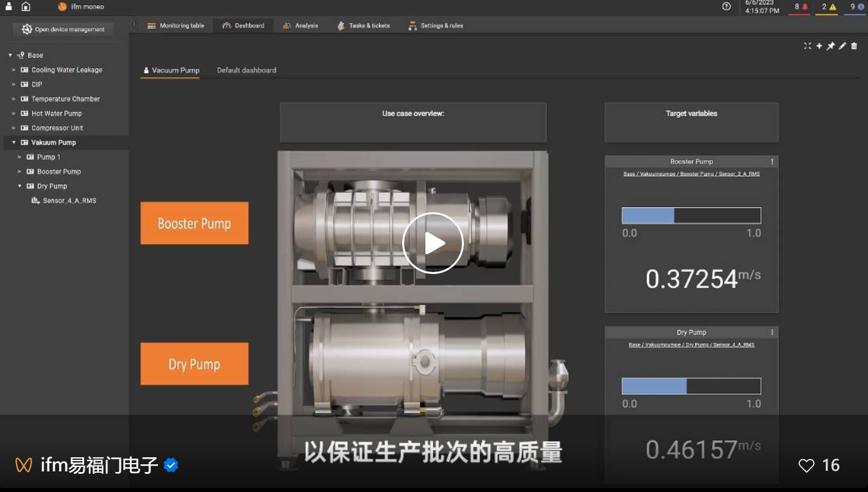Viewport: 868px width, 492px height.
Task: Switch to Default dashboard tab
Action: [247, 71]
